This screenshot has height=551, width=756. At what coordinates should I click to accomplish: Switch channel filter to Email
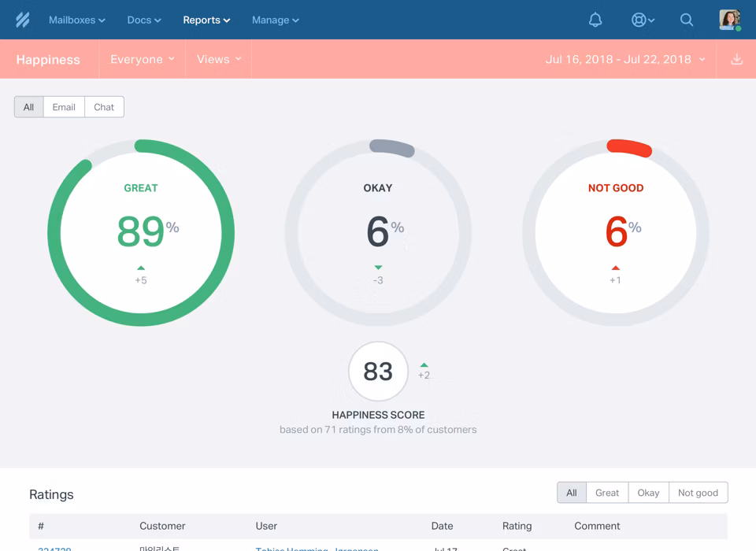point(64,107)
